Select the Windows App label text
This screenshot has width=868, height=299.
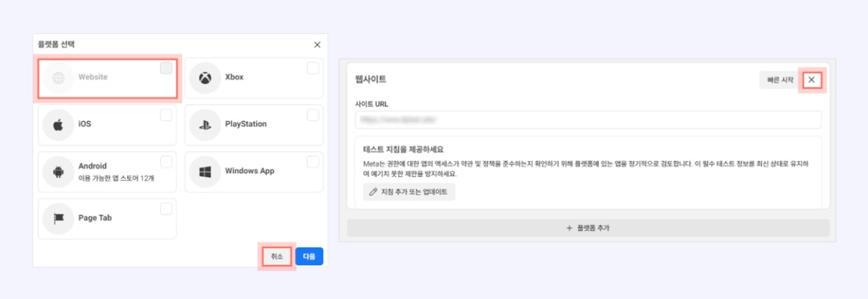pyautogui.click(x=249, y=171)
